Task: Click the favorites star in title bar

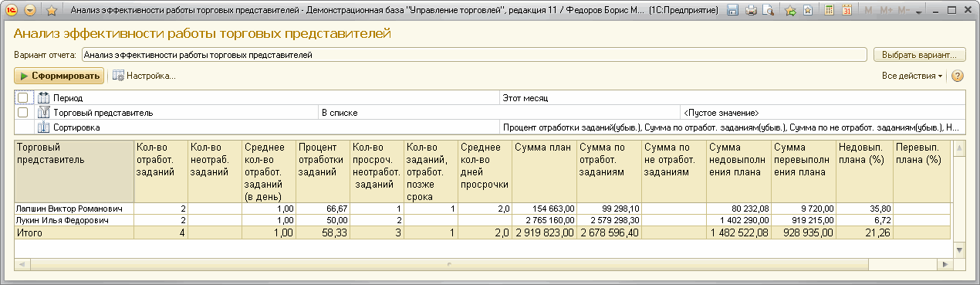Action: 51,11
